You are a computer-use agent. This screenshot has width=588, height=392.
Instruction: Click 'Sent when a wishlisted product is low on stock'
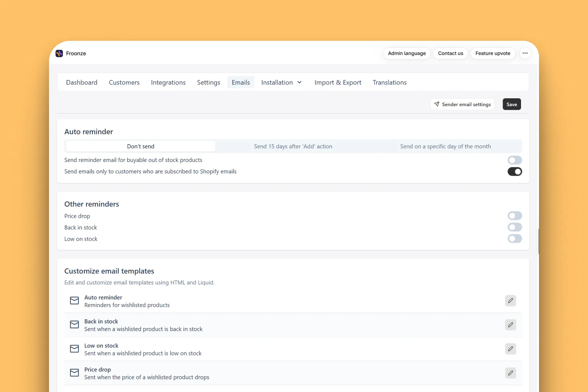(x=143, y=353)
